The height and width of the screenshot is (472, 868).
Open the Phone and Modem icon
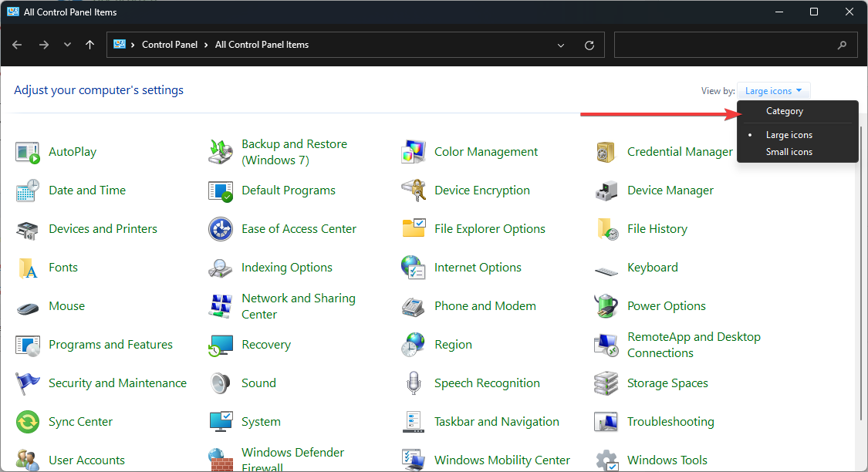(413, 306)
